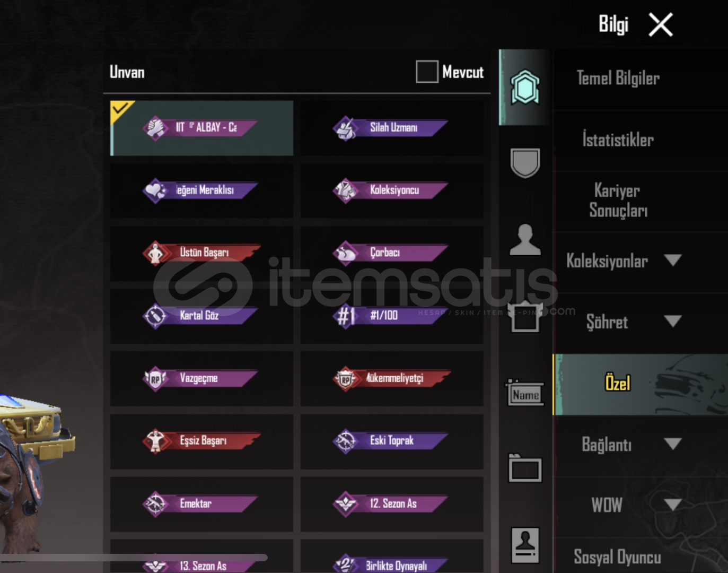Select the shield icon in sidebar

[x=525, y=162]
